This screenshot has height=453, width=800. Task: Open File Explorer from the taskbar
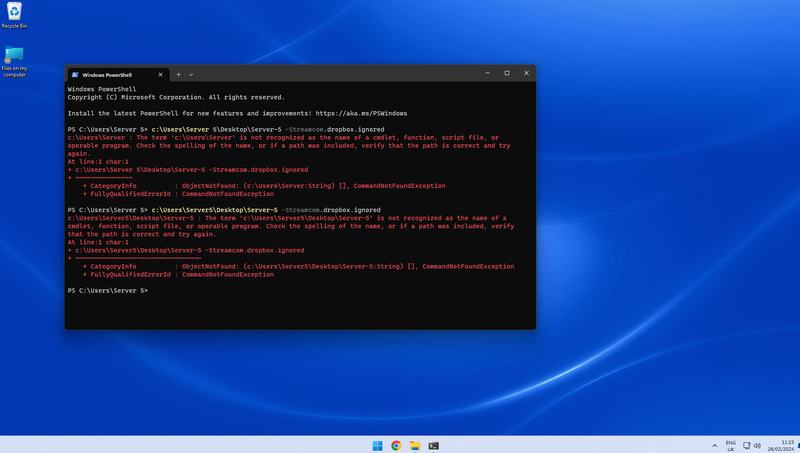(x=415, y=445)
